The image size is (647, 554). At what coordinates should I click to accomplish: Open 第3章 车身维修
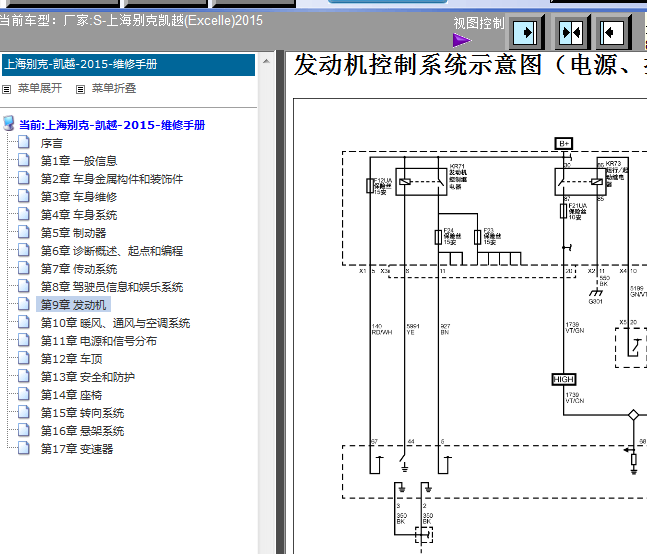[78, 197]
